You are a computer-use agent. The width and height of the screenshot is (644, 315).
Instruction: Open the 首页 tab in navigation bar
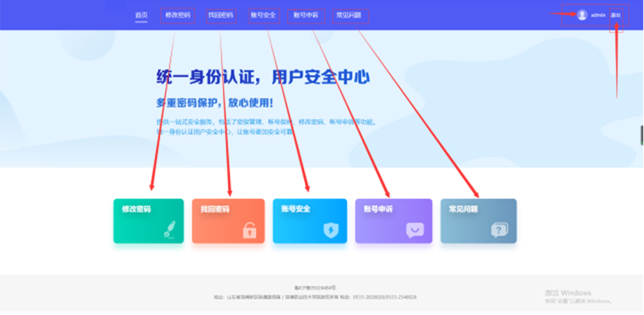pos(141,15)
